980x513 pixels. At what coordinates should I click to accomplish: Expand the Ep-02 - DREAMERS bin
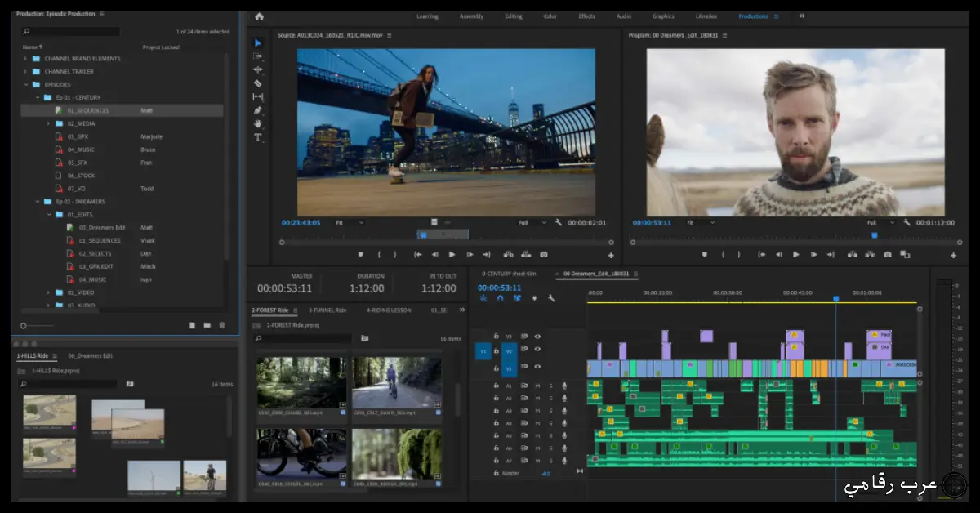36,202
